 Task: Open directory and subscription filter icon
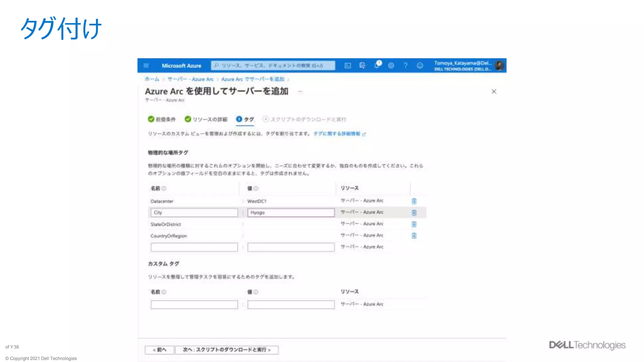click(362, 65)
